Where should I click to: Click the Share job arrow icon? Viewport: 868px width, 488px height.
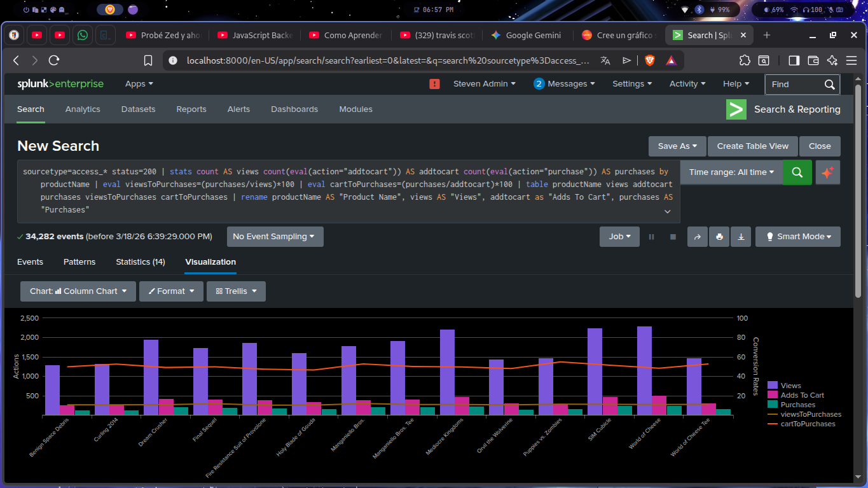(x=697, y=237)
